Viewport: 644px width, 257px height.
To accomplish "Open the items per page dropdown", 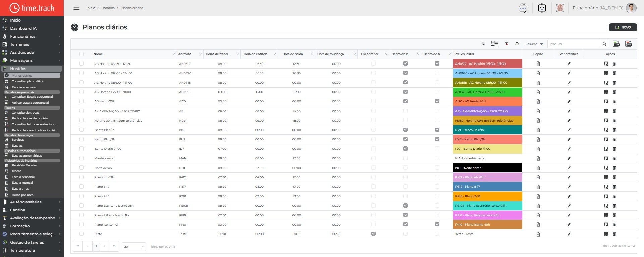I will pyautogui.click(x=133, y=247).
